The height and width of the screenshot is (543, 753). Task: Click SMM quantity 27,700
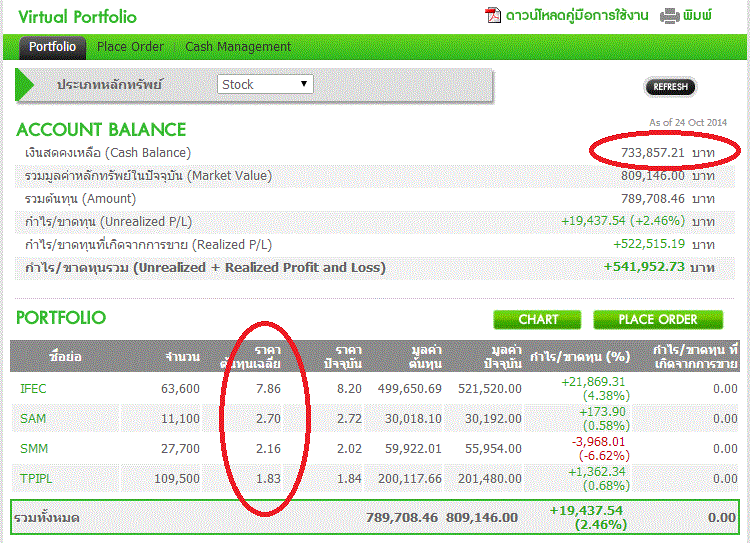(180, 449)
